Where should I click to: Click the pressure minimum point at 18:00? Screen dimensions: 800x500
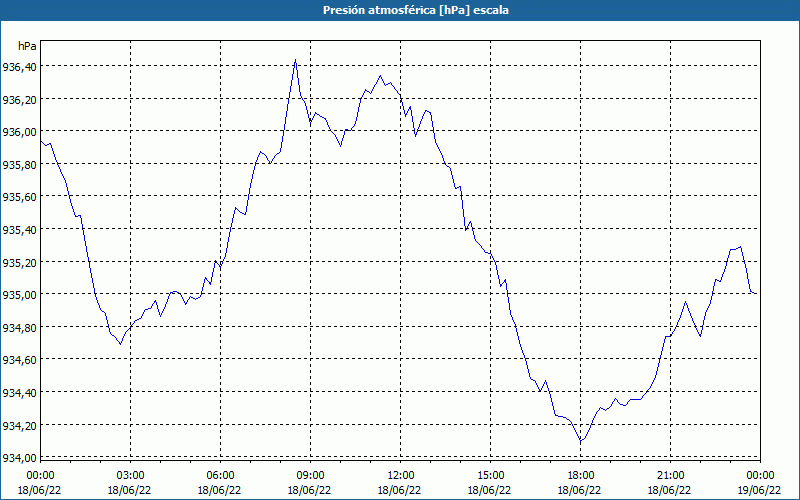[581, 441]
